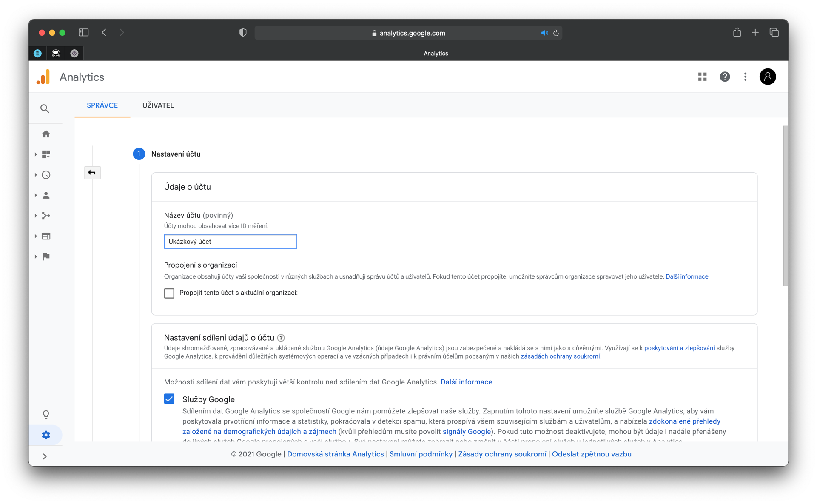Click the help question mark icon
The height and width of the screenshot is (504, 817).
[724, 77]
